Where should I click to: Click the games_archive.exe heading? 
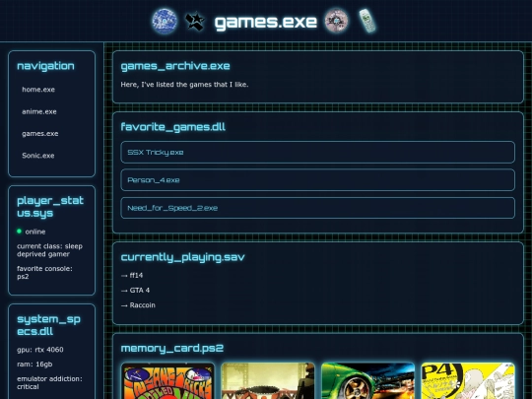click(x=175, y=66)
